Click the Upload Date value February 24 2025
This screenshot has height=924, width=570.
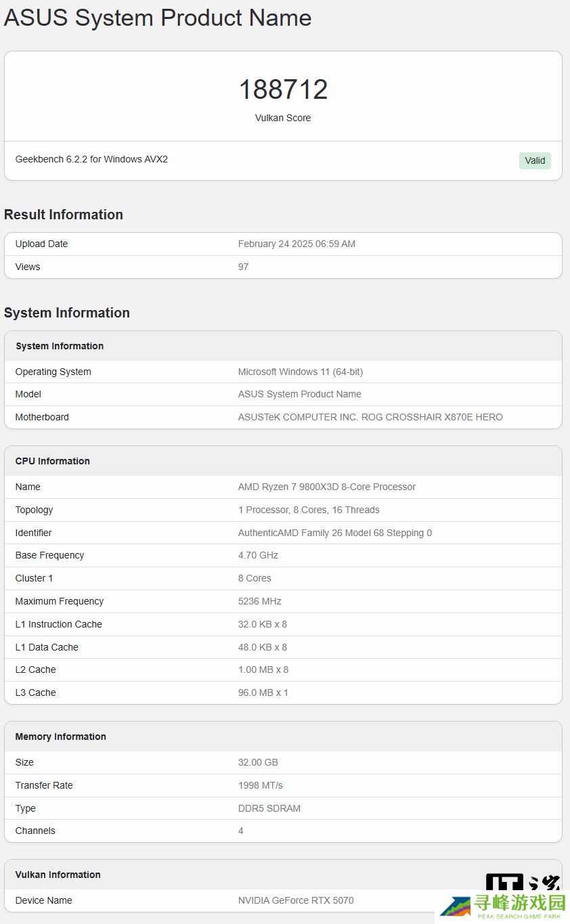tap(297, 244)
